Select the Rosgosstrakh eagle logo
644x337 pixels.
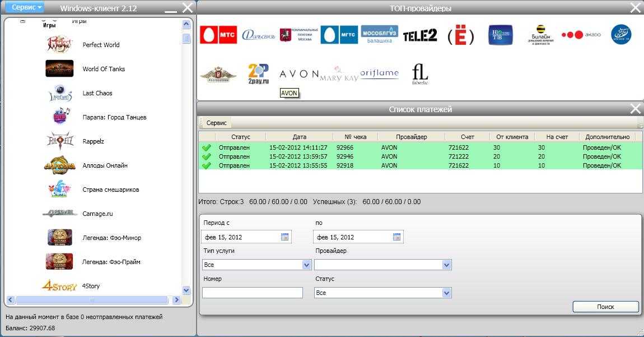[218, 75]
